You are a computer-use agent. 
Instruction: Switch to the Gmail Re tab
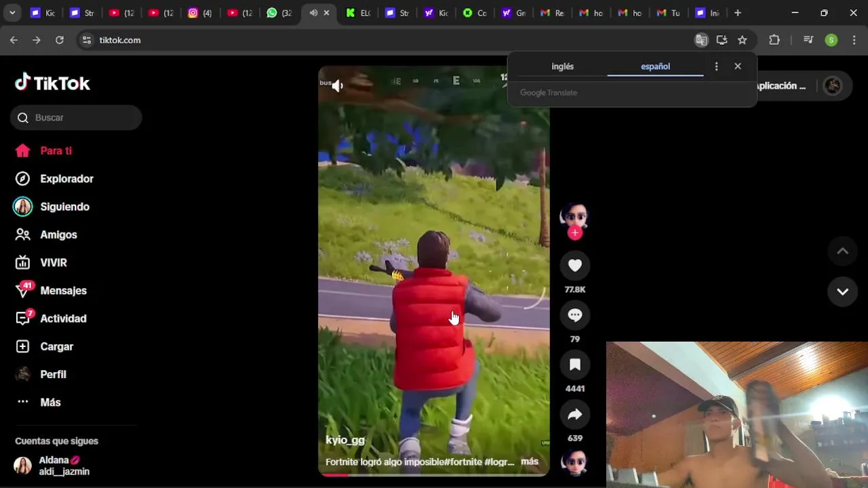(551, 13)
